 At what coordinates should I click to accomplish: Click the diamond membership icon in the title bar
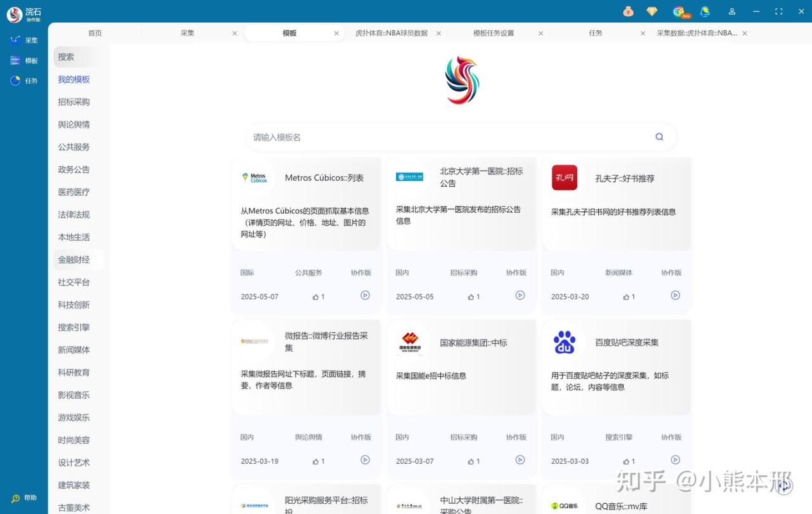coord(652,11)
